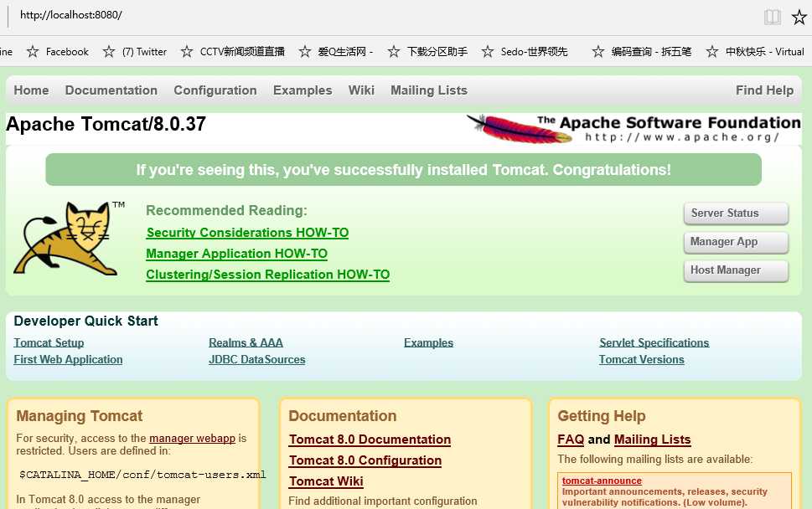812x509 pixels.
Task: Open Servlet Specifications link
Action: click(x=654, y=342)
